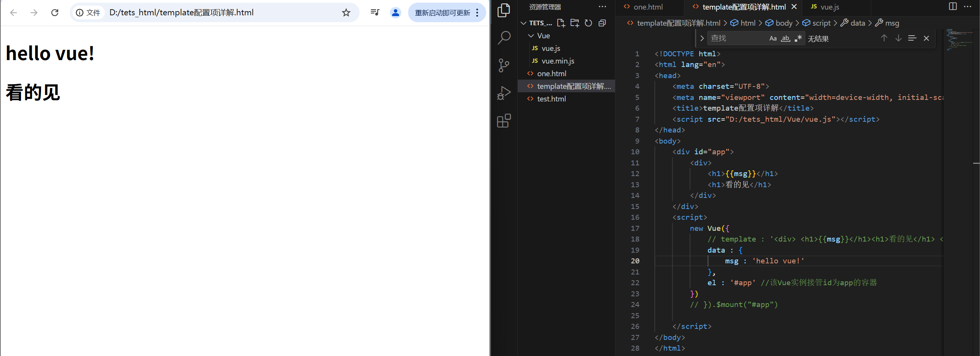Screen dimensions: 980x356
Task: Open test.html in the file tree
Action: [x=551, y=99]
